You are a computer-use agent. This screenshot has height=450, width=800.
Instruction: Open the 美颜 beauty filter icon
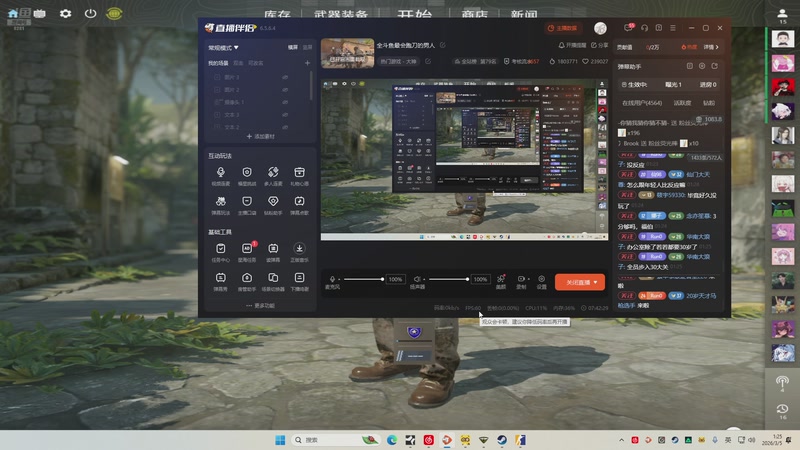(x=501, y=279)
